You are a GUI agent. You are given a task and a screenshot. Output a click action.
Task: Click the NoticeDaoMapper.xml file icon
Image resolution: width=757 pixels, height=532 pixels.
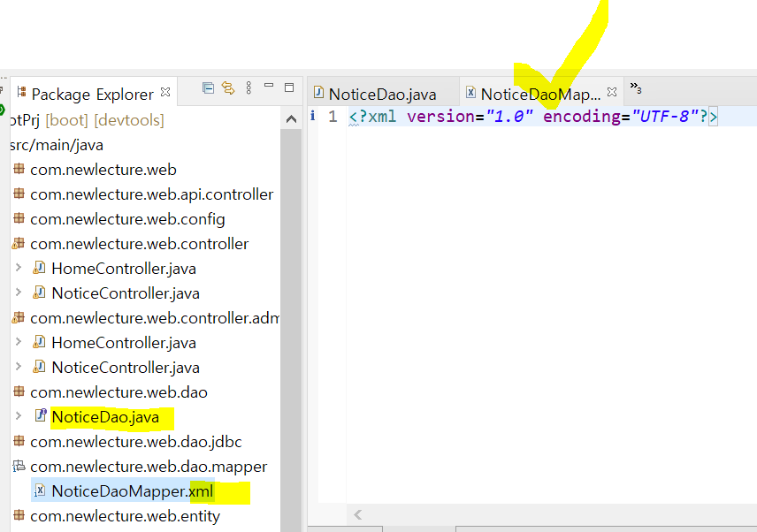pyautogui.click(x=40, y=490)
